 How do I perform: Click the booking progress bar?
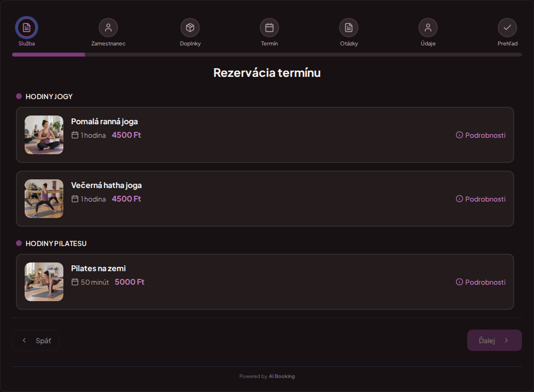point(267,55)
